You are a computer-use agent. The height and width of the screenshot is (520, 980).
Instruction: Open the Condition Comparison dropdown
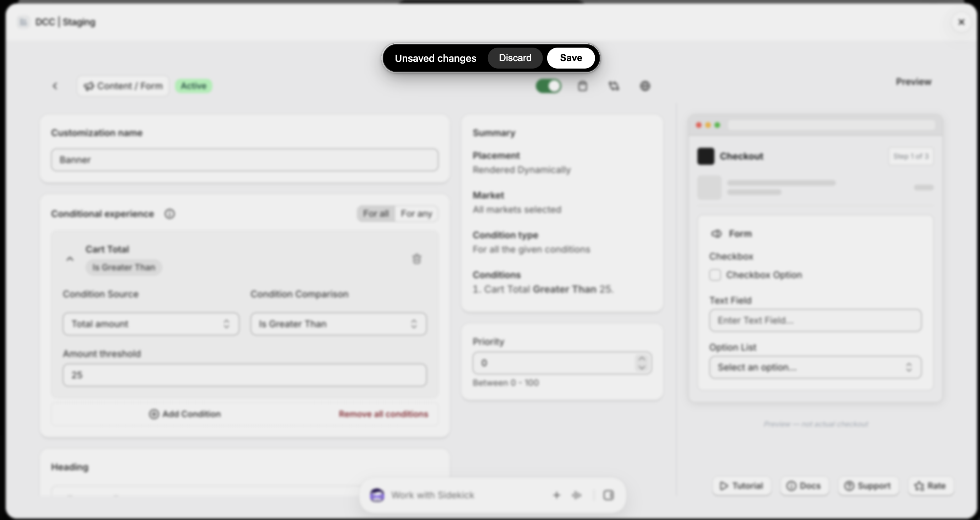click(338, 324)
